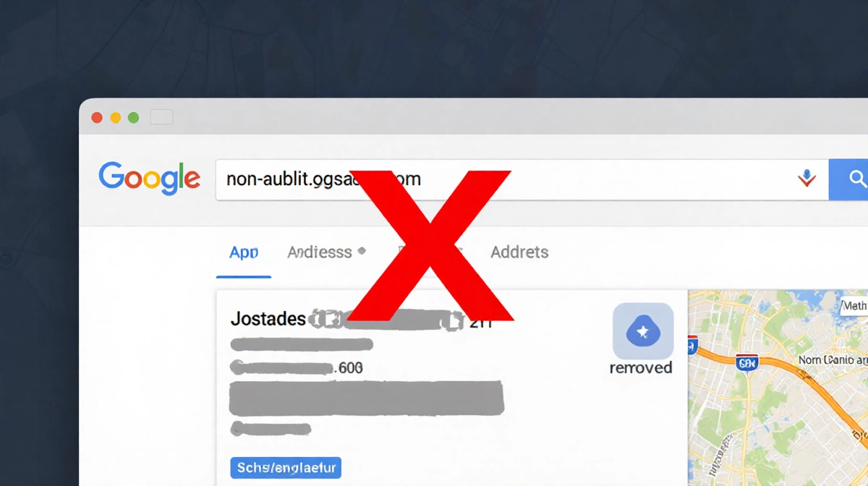
Task: Click the removed label under cloud icon
Action: click(641, 367)
